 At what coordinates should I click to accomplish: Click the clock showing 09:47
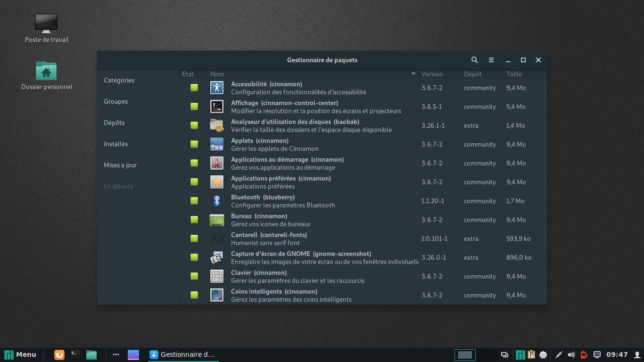coord(617,354)
